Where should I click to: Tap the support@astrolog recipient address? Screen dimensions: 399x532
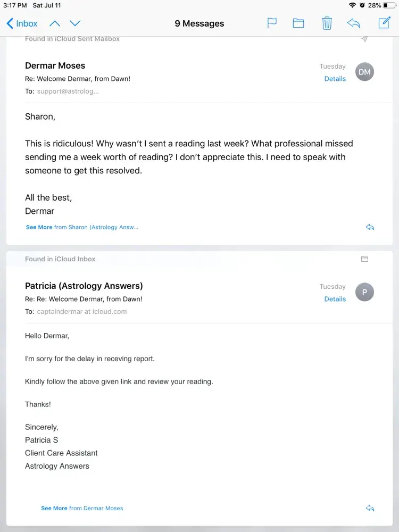(68, 92)
